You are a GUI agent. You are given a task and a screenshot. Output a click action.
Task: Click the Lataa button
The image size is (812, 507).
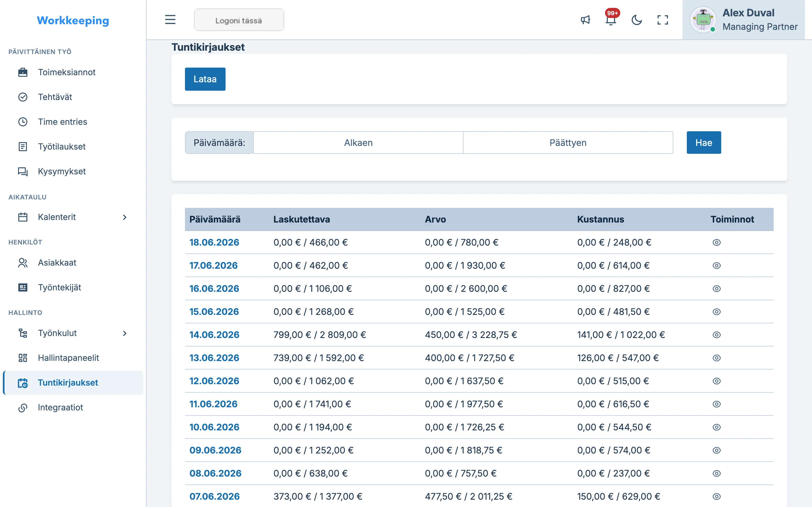(205, 79)
